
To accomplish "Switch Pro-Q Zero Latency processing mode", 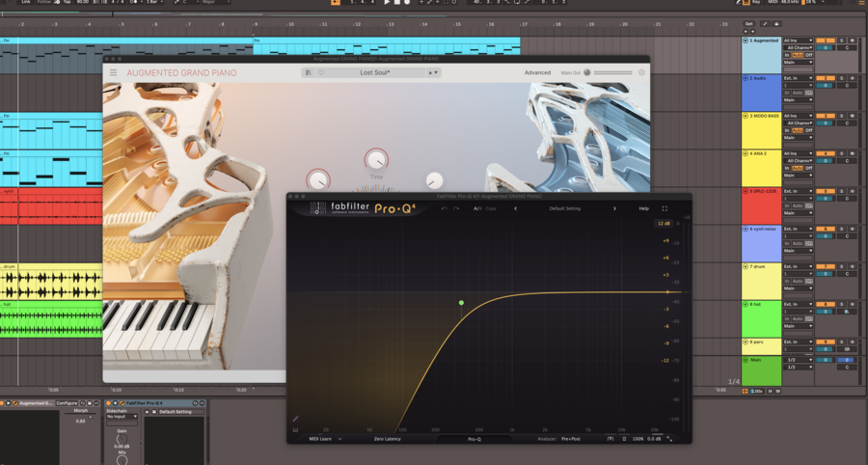I will click(x=388, y=439).
